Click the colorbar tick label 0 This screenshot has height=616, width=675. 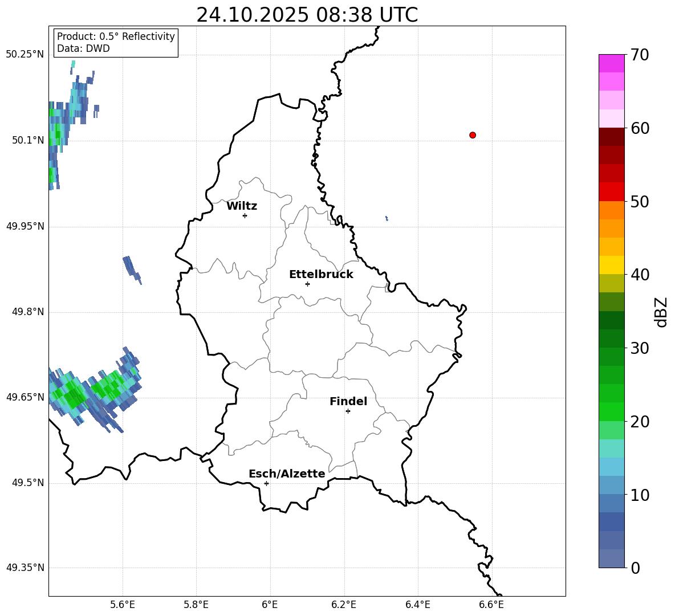pos(635,568)
